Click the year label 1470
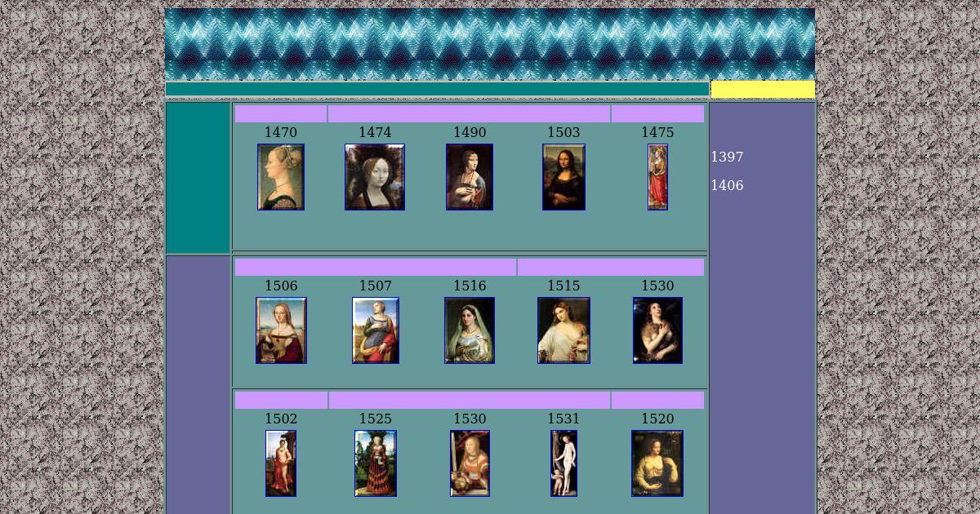 [281, 132]
